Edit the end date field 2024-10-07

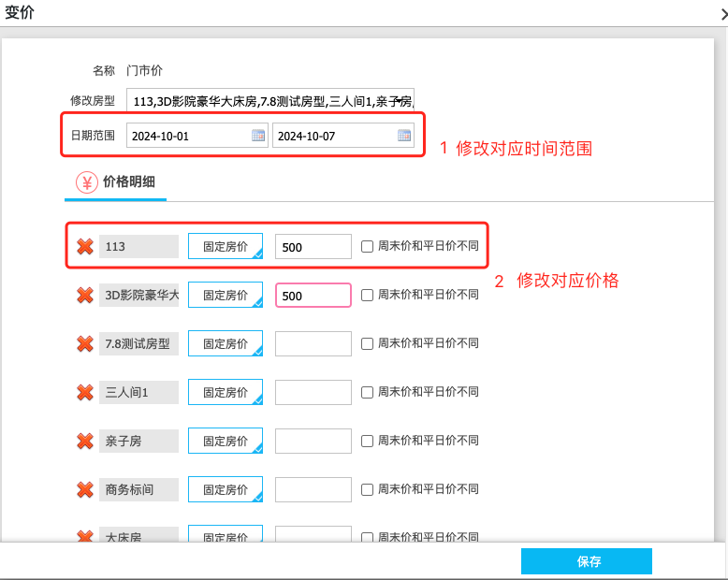tap(343, 136)
